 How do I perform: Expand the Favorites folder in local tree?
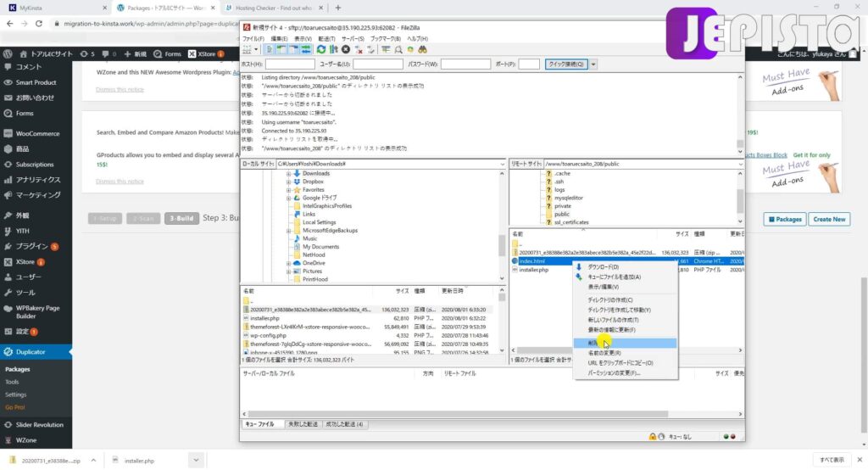[288, 190]
